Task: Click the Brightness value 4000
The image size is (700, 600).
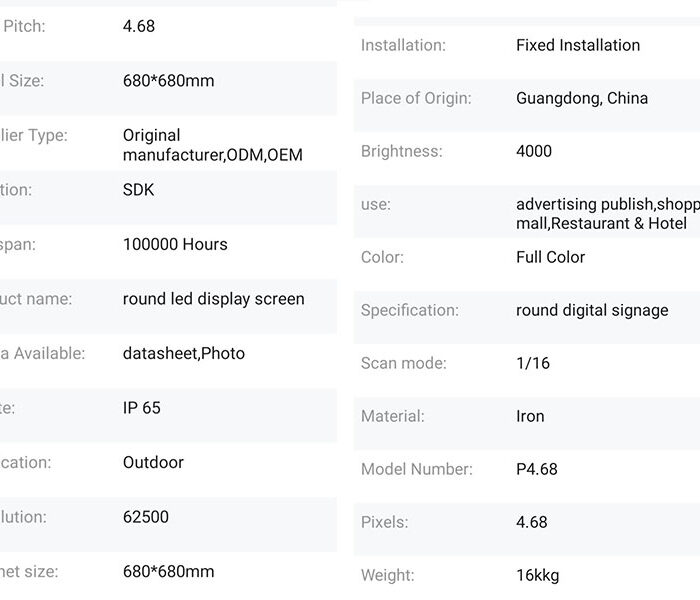Action: pyautogui.click(x=534, y=151)
